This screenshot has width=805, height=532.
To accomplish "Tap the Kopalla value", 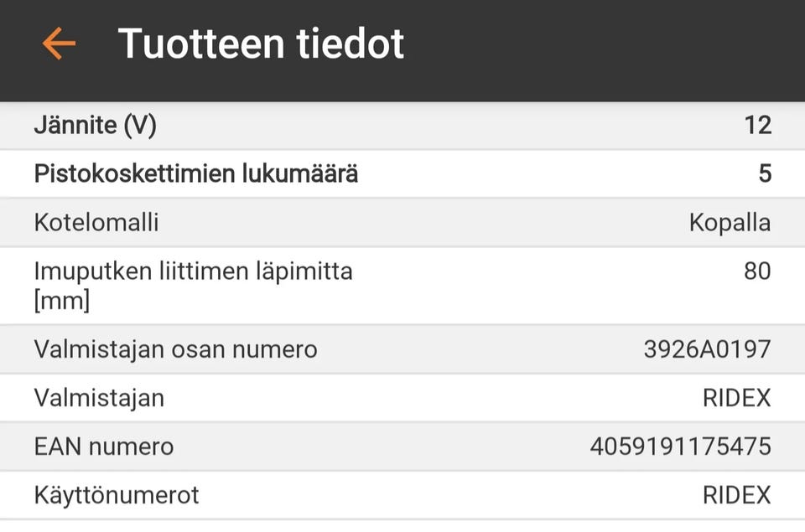I will 730,223.
